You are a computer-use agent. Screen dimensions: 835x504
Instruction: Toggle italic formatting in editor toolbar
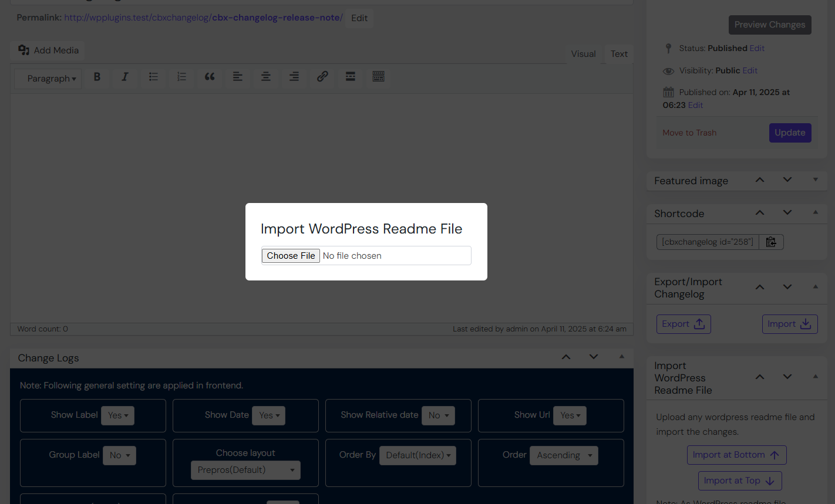point(125,77)
